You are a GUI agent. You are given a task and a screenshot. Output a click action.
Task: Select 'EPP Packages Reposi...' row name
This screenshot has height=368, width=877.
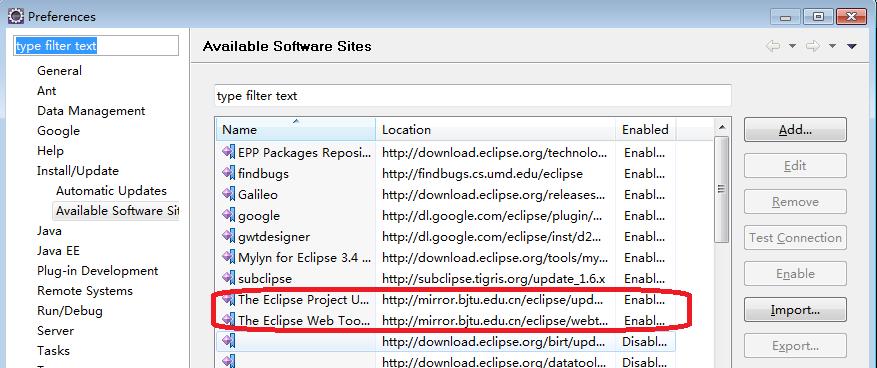coord(304,153)
